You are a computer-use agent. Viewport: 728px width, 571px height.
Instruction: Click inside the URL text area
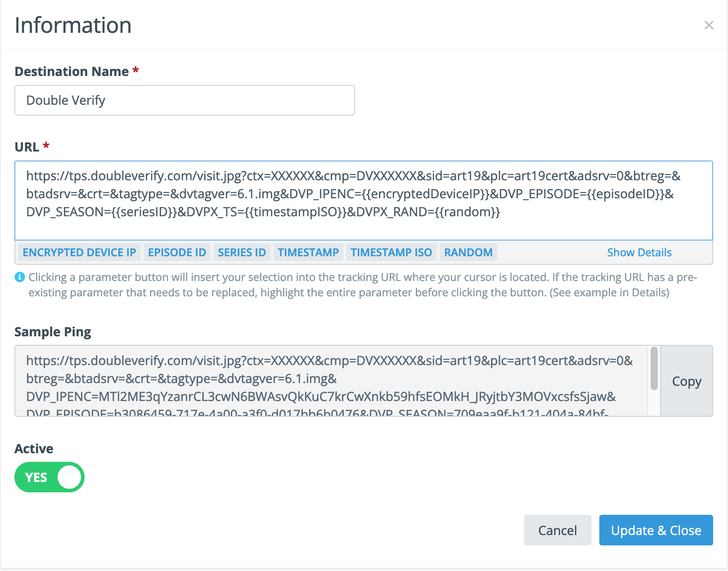click(x=364, y=200)
